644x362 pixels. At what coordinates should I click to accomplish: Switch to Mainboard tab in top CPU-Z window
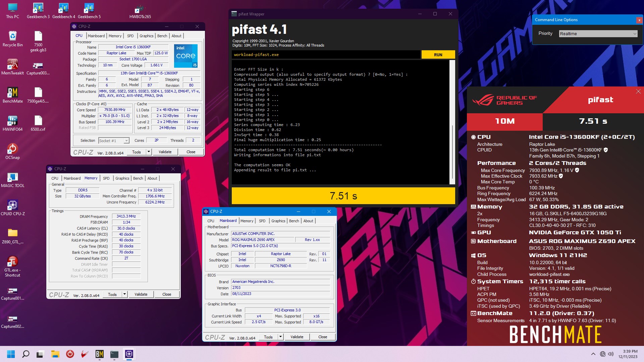pos(96,36)
